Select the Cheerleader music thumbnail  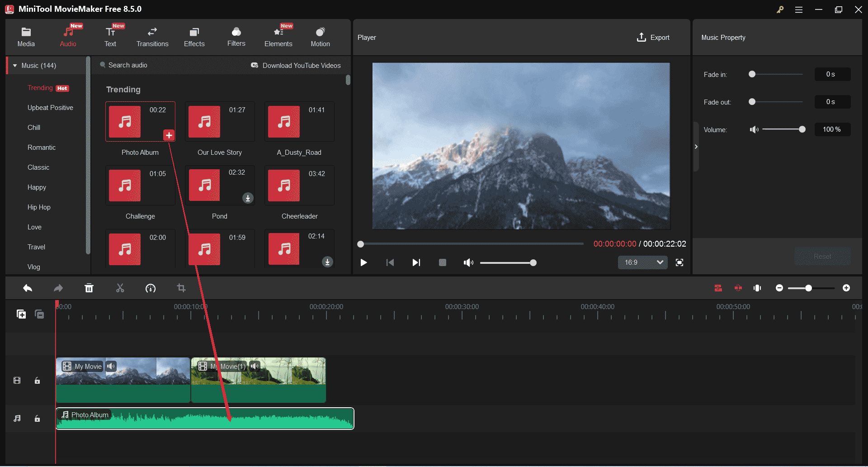point(283,186)
